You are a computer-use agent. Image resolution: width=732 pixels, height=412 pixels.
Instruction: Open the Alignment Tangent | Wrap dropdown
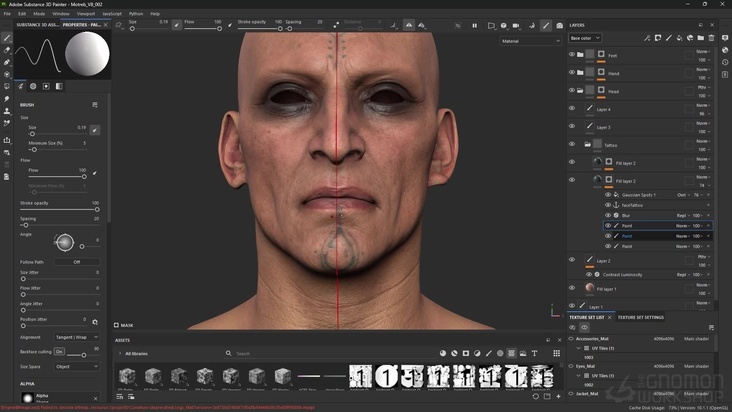click(77, 337)
